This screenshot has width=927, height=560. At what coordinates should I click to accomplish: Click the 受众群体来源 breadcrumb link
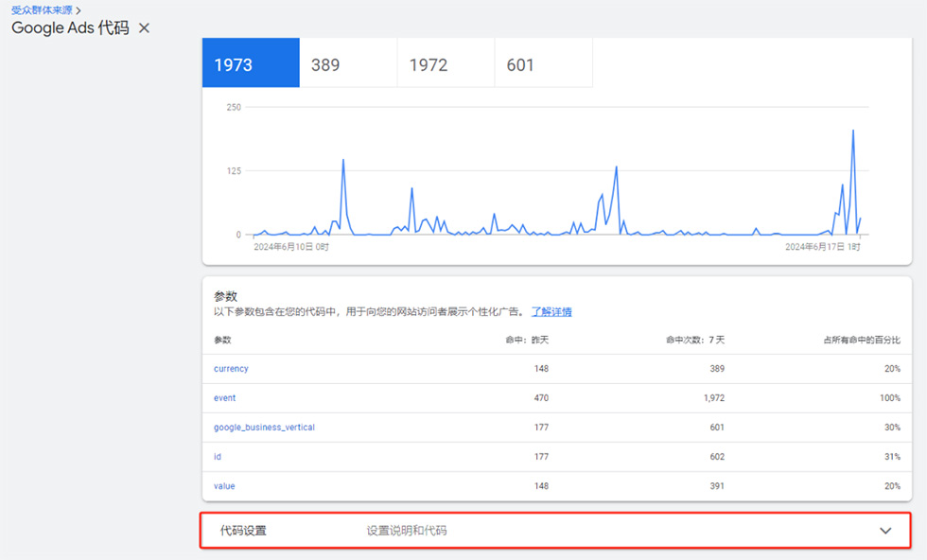tap(42, 9)
